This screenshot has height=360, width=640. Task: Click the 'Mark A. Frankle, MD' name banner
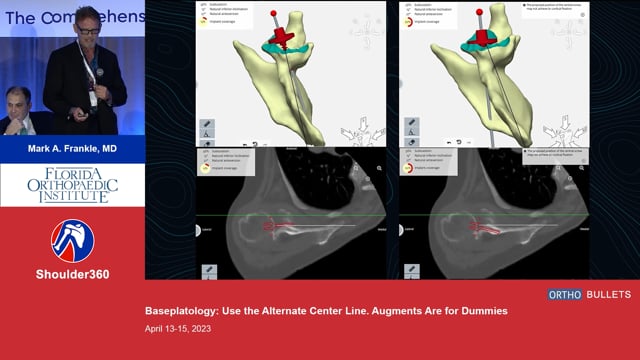coord(72,149)
